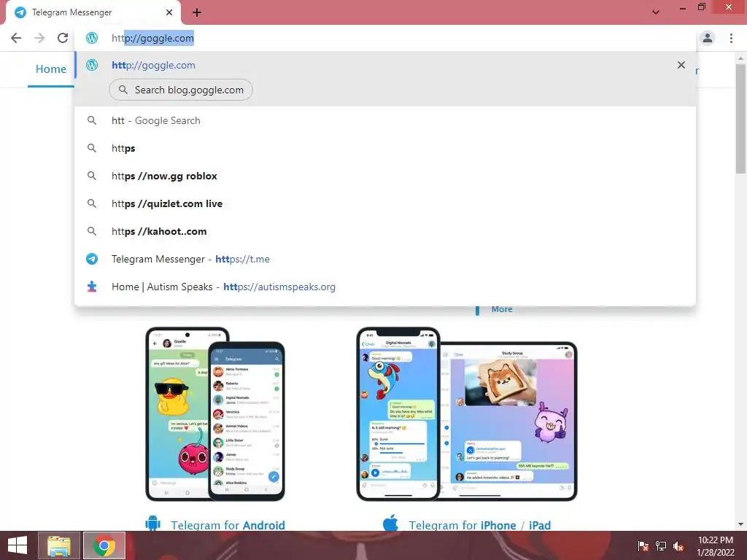Select the 'https' search suggestion

(385, 148)
